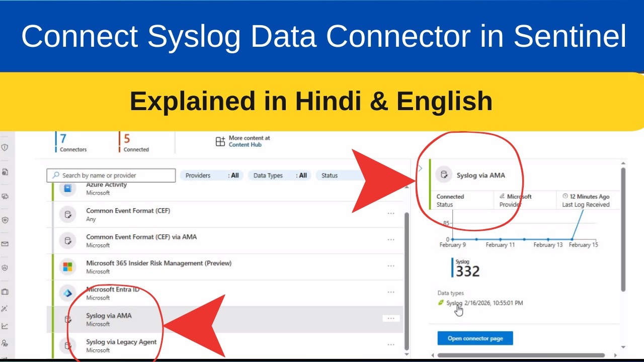This screenshot has width=644, height=362.
Task: Click the envelope icon in left sidebar
Action: coord(5,244)
